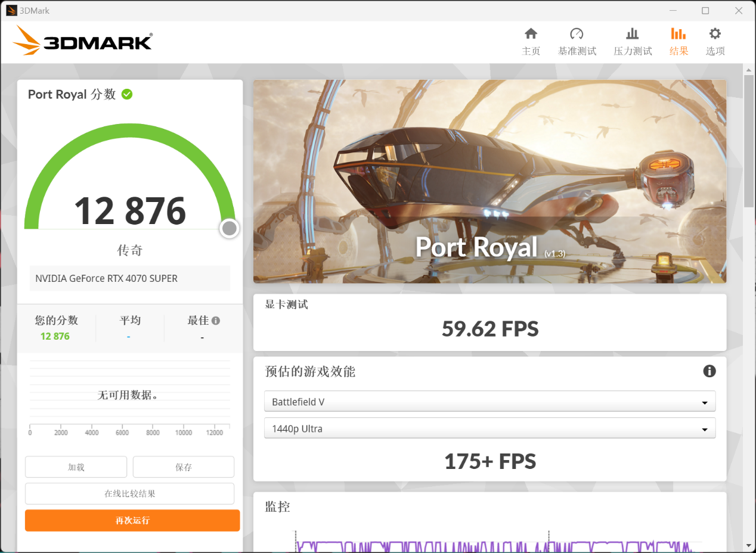
Task: Click the 3DMARK logo
Action: pos(83,41)
